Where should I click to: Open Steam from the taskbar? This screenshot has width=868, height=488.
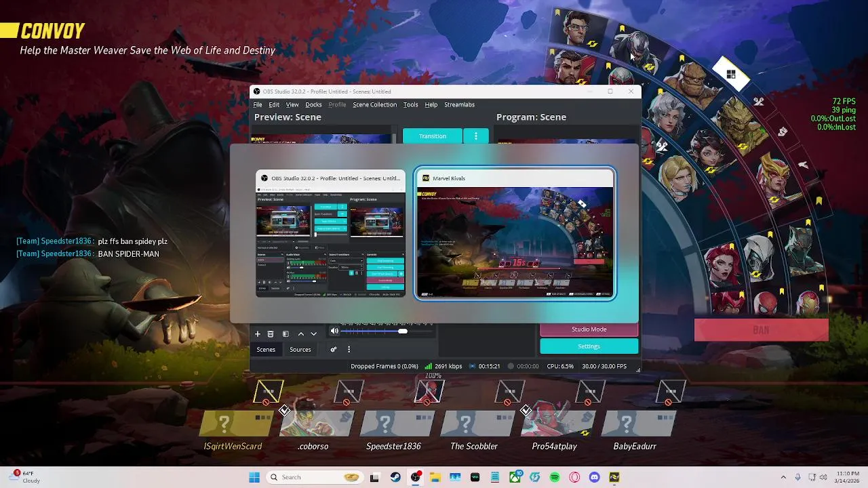pyautogui.click(x=395, y=477)
